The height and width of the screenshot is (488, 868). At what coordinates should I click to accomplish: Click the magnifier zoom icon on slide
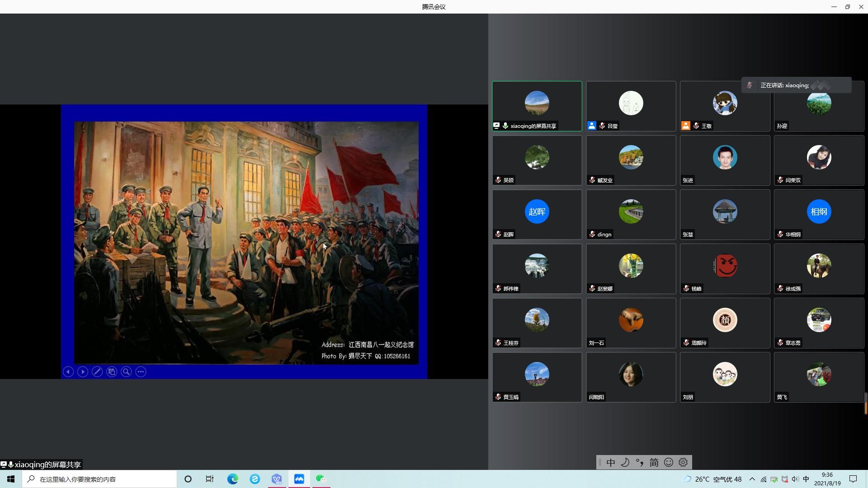(126, 372)
